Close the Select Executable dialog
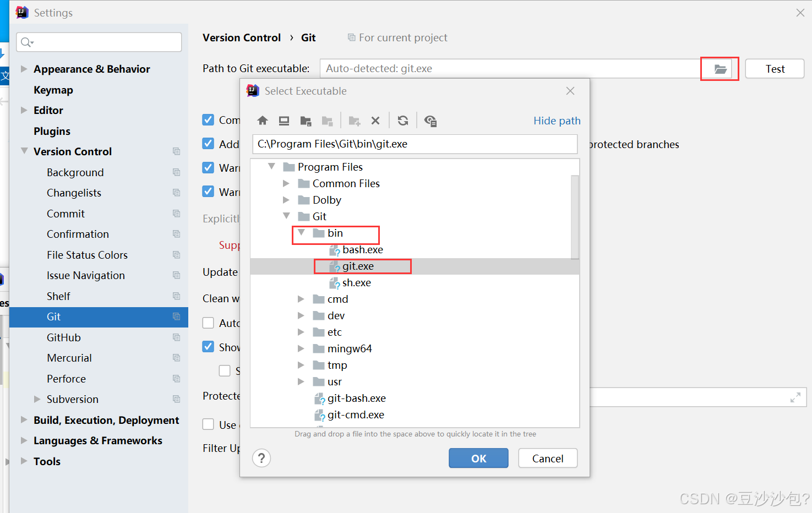The image size is (812, 513). click(x=570, y=91)
